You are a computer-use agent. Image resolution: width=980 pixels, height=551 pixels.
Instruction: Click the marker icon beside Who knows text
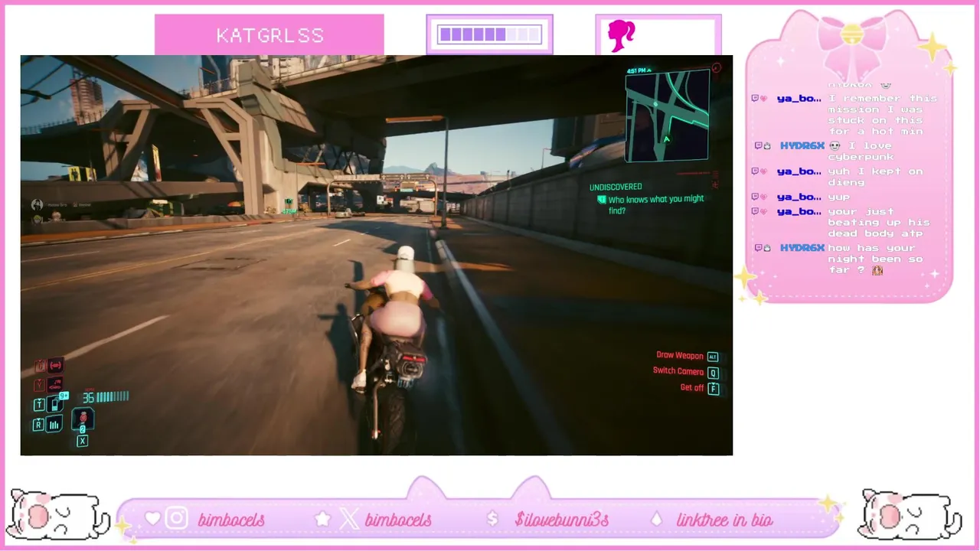click(x=601, y=200)
